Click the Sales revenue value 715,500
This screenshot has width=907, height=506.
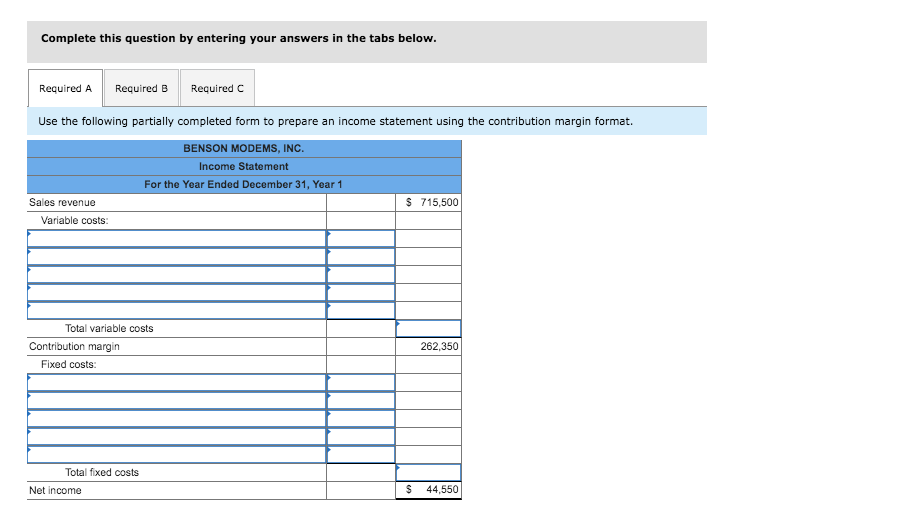439,202
